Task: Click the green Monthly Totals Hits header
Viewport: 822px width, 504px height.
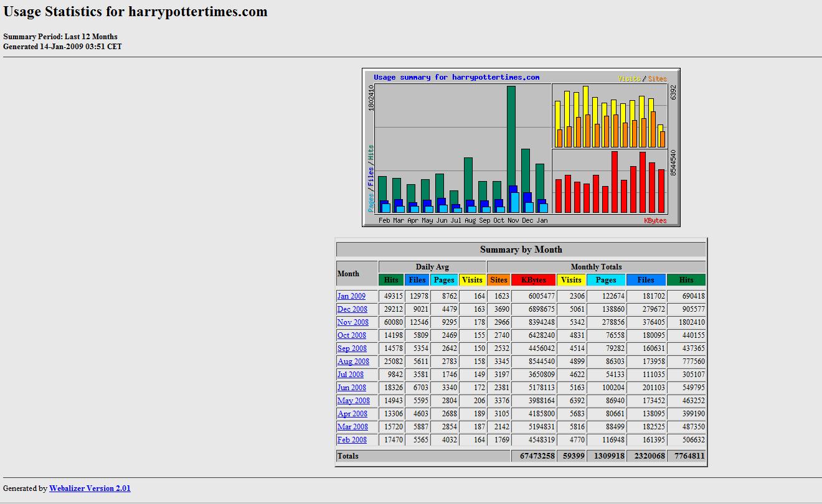Action: tap(686, 280)
